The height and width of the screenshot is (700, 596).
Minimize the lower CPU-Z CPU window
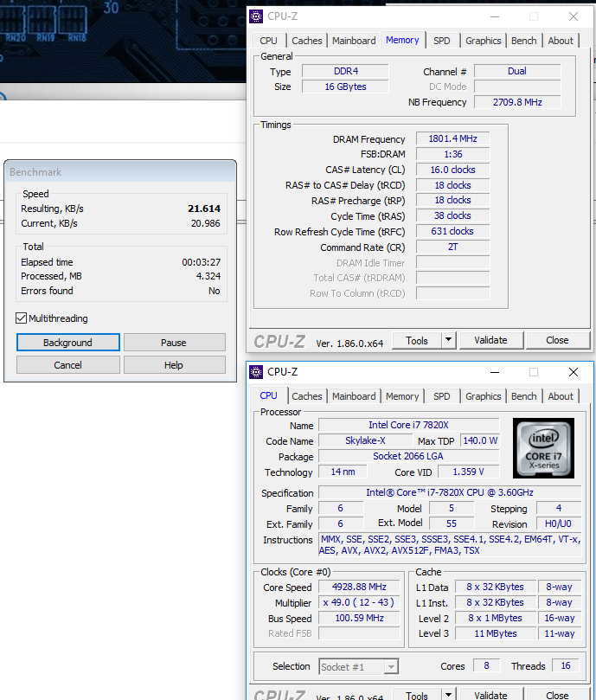(495, 372)
